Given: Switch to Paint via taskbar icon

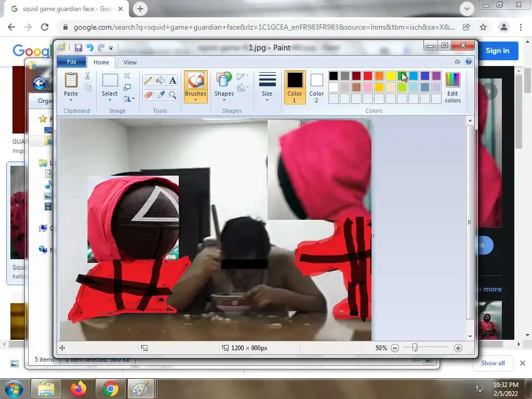Looking at the screenshot, I should [140, 389].
